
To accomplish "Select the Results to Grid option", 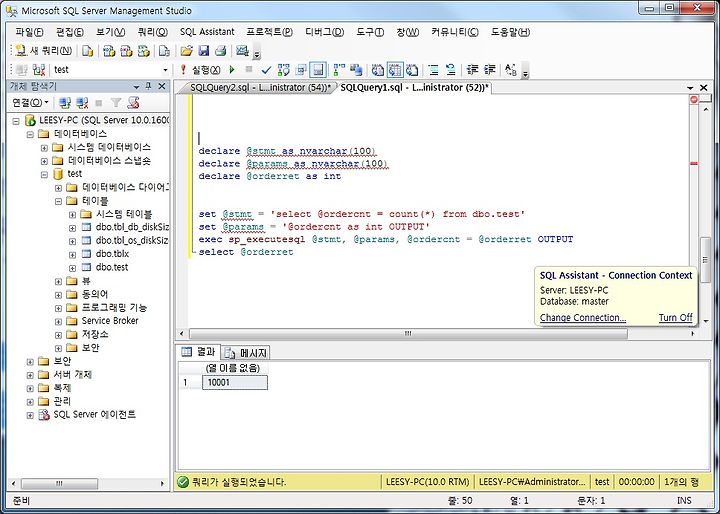I will pyautogui.click(x=395, y=70).
